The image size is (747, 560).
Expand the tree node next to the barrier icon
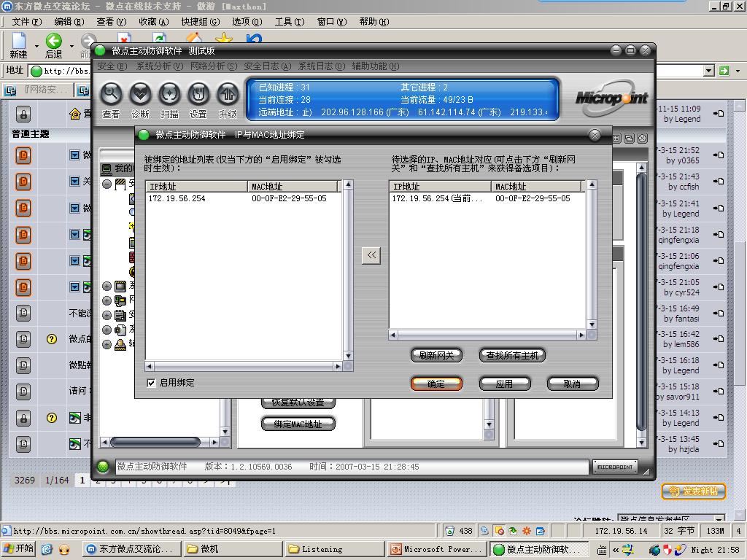(107, 184)
